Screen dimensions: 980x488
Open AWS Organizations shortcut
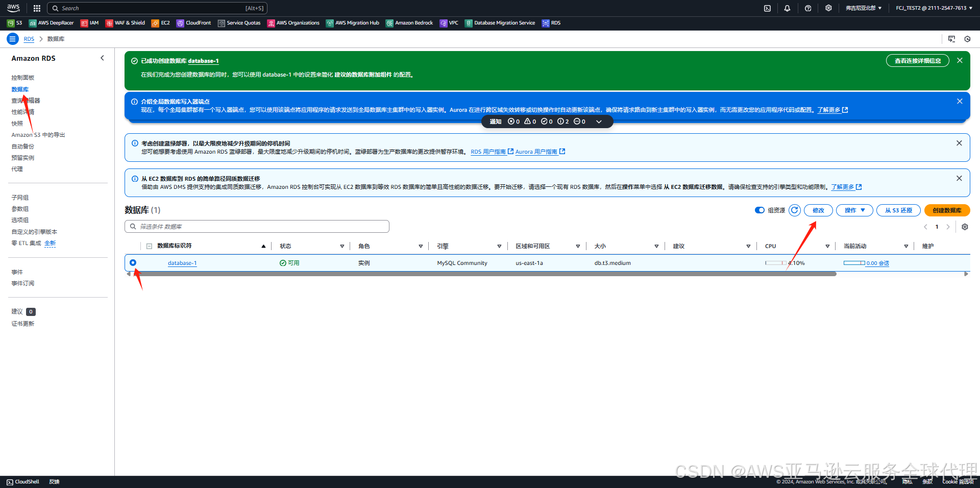coord(293,23)
